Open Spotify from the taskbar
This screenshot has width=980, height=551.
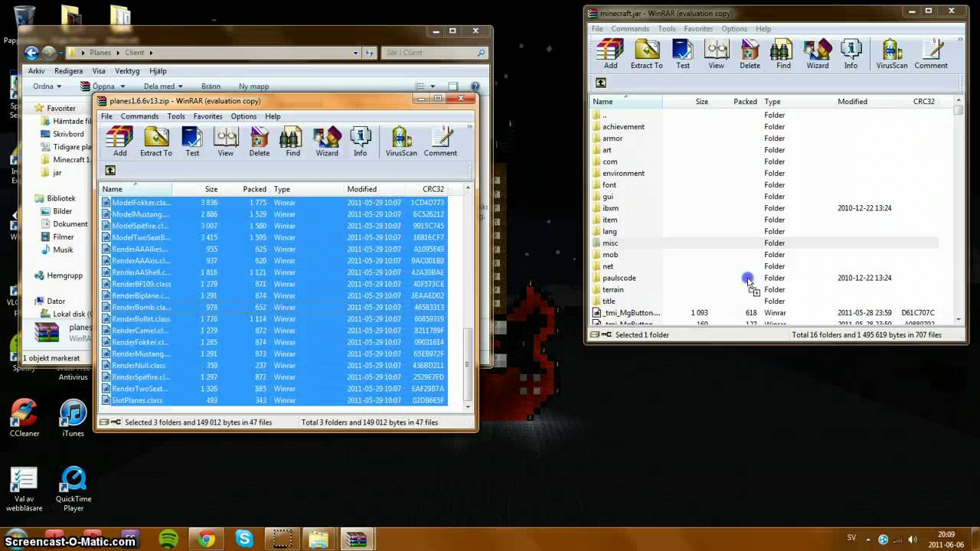coord(168,539)
